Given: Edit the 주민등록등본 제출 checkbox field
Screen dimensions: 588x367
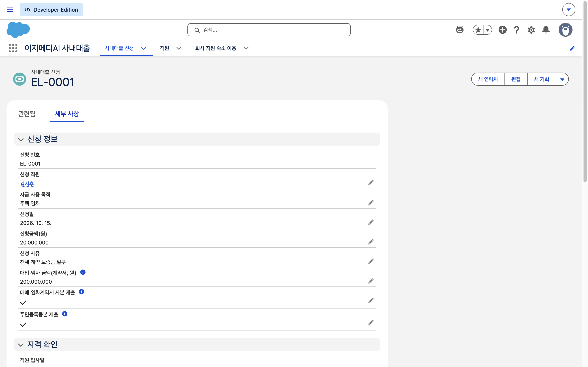Looking at the screenshot, I should pos(371,323).
